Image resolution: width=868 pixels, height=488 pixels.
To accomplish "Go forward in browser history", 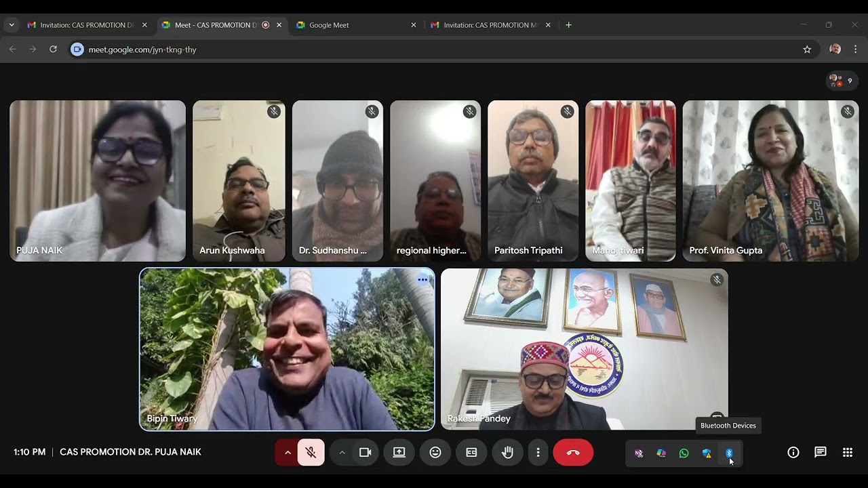I will point(33,49).
